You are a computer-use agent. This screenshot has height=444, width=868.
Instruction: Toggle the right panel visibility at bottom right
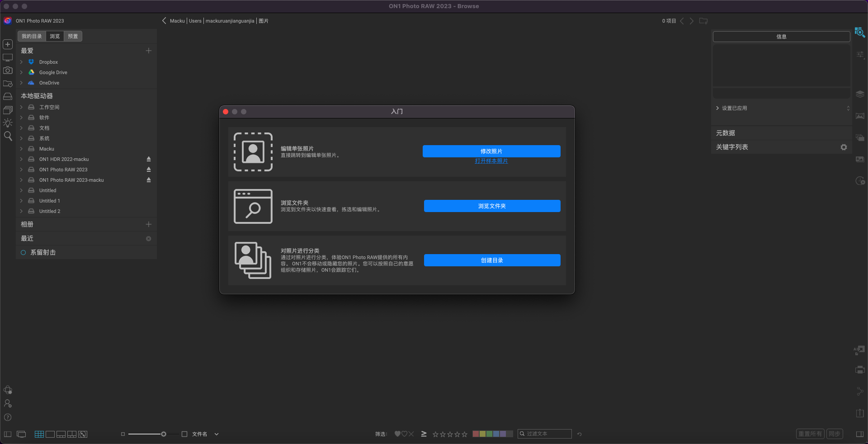click(x=860, y=434)
